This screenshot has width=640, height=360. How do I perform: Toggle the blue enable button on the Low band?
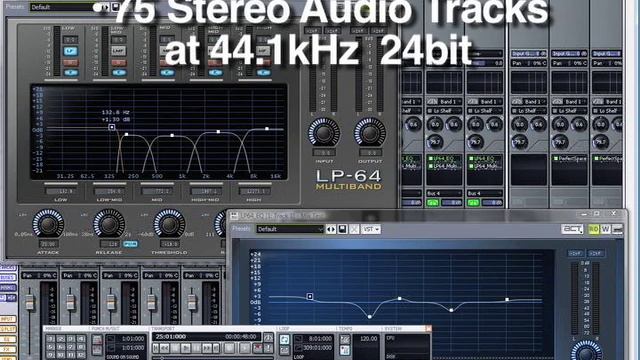click(x=71, y=73)
